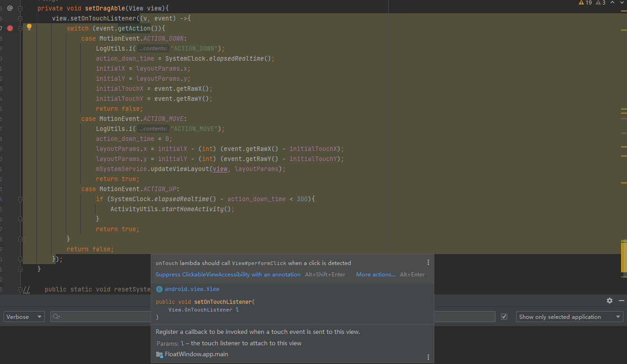Click the module folder icon beside FloatWindow.app.main
Screen dimensions: 627x364
[x=159, y=354]
